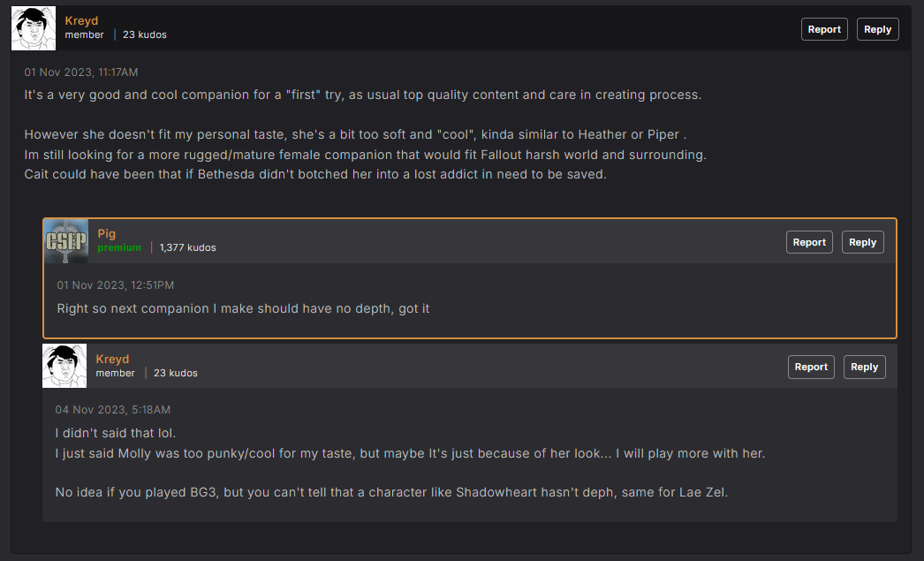Select the 01 Nov 2023, 12:51PM timestamp
This screenshot has width=924, height=561.
tap(116, 285)
